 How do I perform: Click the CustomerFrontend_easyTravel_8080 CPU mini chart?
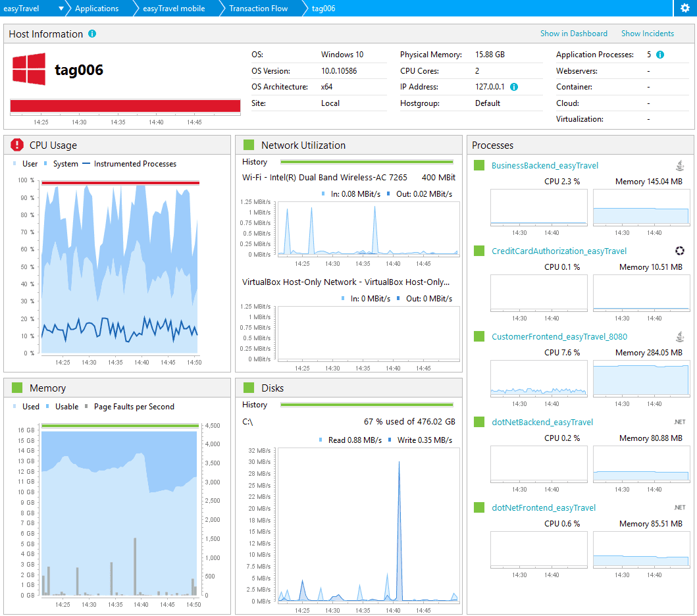point(539,378)
